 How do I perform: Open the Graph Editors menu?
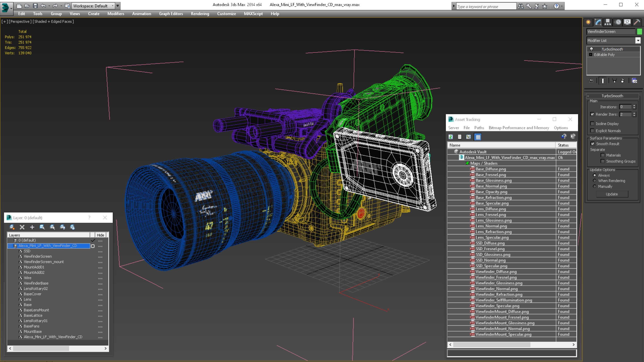click(171, 14)
